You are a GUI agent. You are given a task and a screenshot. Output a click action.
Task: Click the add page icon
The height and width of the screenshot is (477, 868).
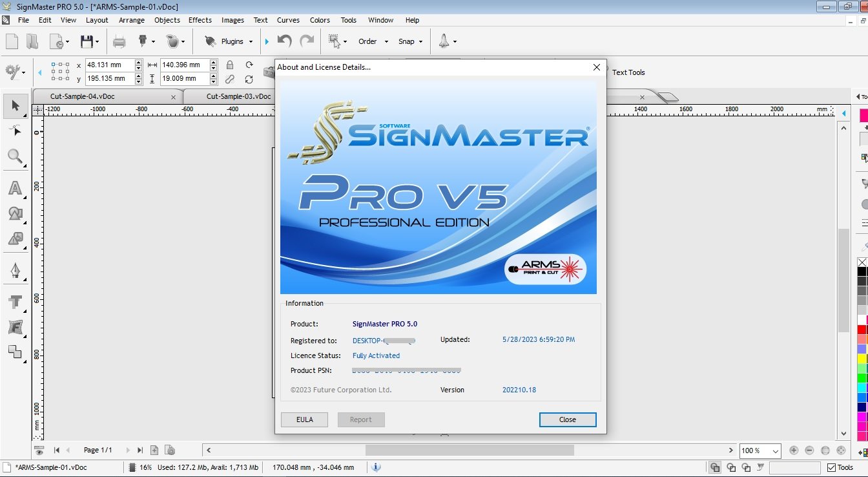pyautogui.click(x=154, y=450)
